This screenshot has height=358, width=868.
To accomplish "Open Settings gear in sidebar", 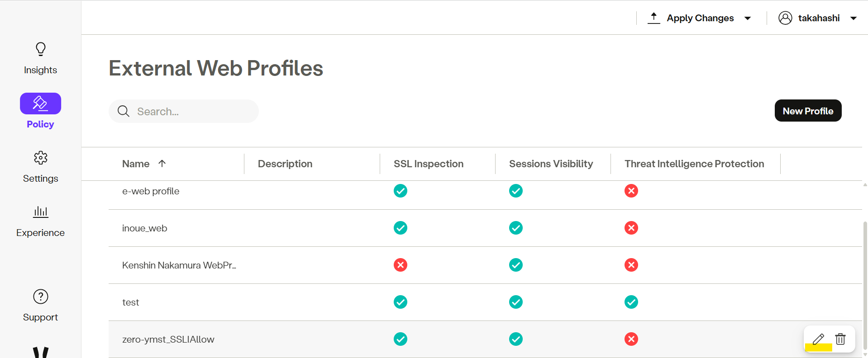I will point(40,158).
